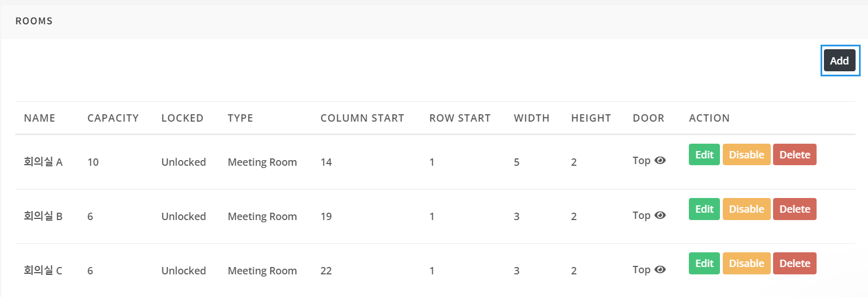Disable 회의실 C room
The width and height of the screenshot is (868, 297).
[747, 263]
